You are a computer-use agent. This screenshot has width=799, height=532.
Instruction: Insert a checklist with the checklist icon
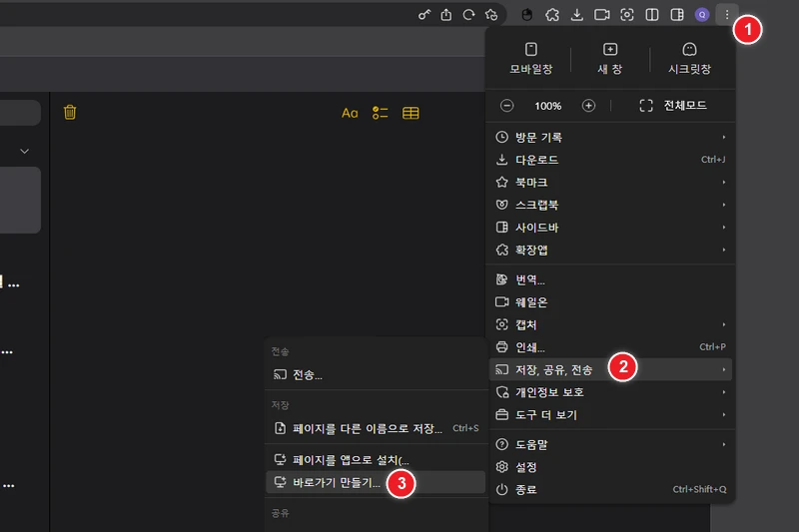coord(381,113)
